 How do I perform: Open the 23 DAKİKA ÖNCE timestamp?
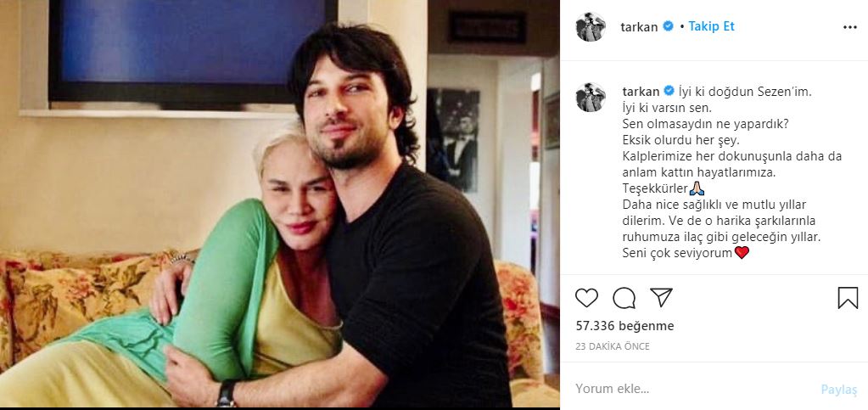(613, 346)
